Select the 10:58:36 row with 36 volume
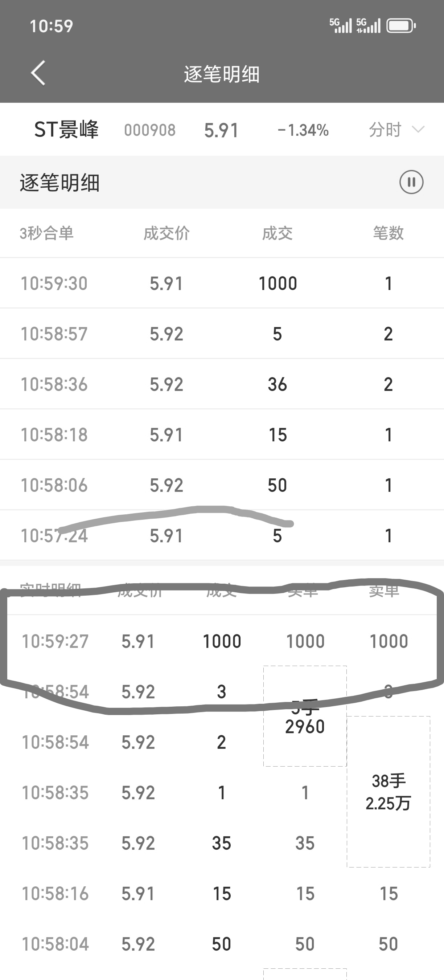The image size is (444, 980). (x=222, y=384)
